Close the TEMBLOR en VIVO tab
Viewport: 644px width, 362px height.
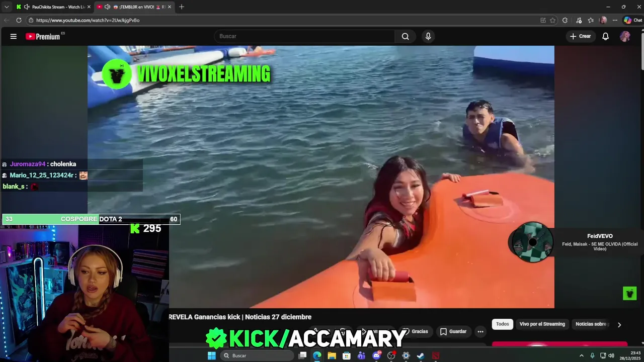click(x=170, y=7)
